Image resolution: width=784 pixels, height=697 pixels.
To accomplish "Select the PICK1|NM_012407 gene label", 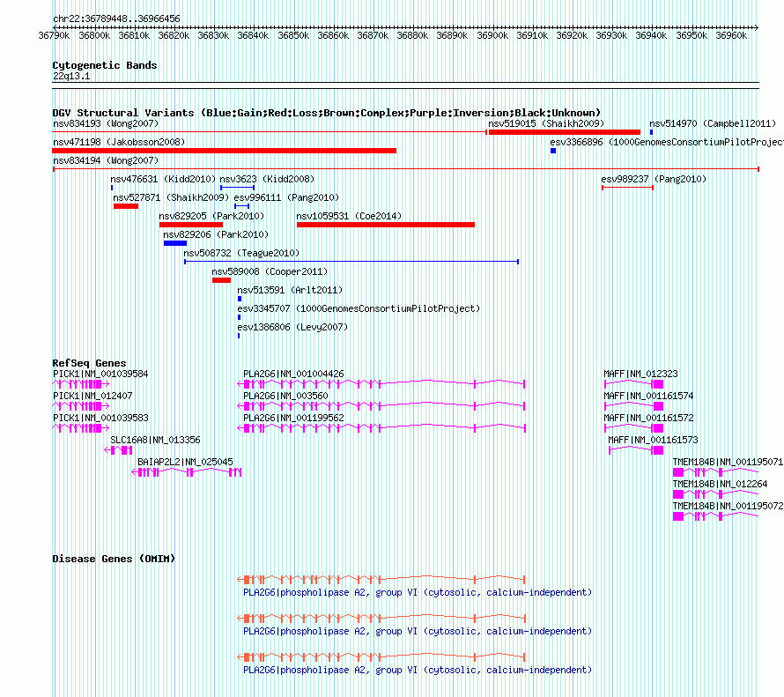I will (x=92, y=396).
